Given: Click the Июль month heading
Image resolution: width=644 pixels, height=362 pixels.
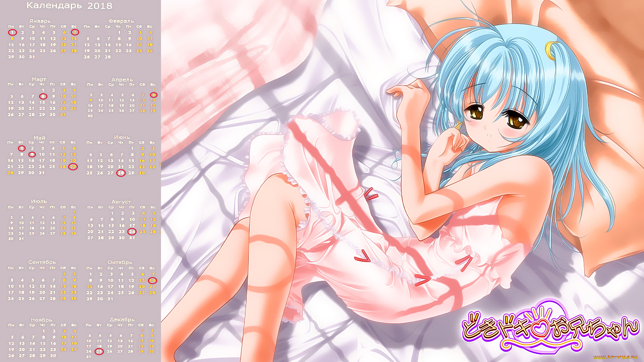Looking at the screenshot, I should tap(39, 201).
